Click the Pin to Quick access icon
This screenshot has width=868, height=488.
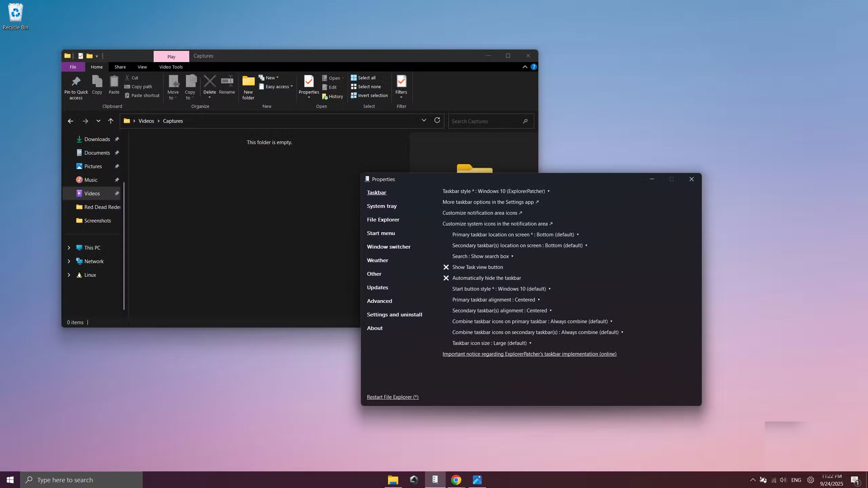pos(76,82)
